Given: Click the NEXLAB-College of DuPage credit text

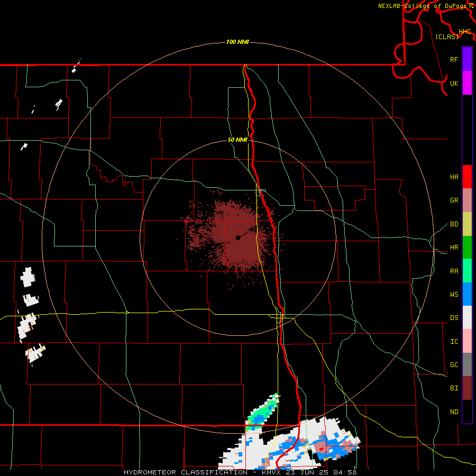Looking at the screenshot, I should [422, 6].
